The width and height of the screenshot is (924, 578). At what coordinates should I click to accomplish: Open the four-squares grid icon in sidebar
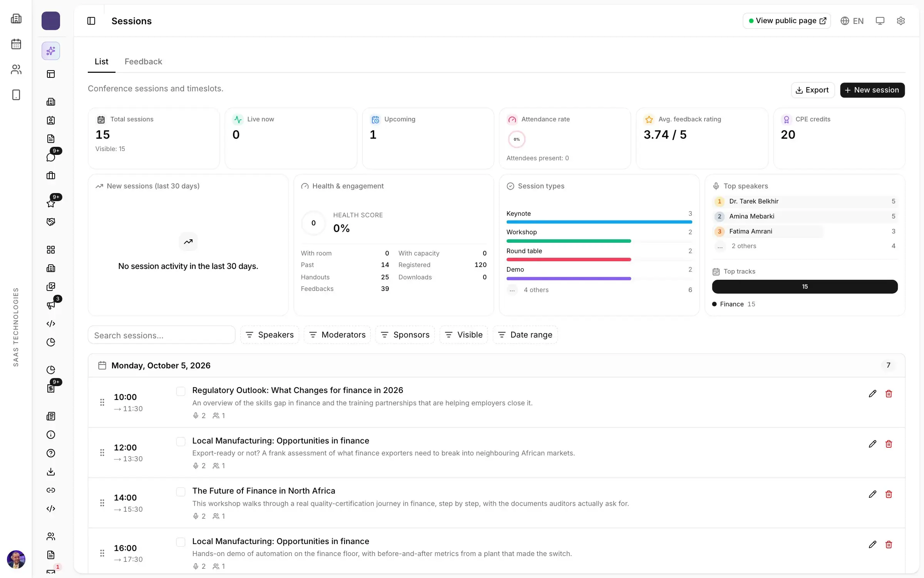click(x=51, y=250)
